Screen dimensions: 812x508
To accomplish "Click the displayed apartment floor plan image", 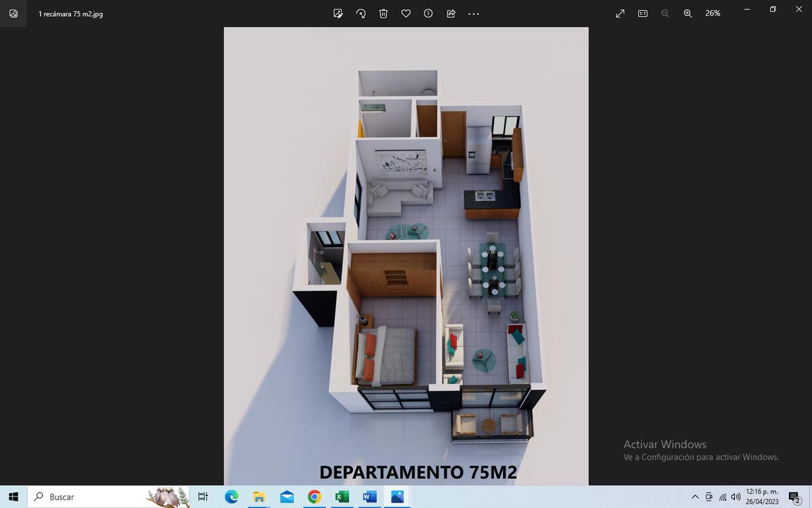I will pyautogui.click(x=406, y=256).
